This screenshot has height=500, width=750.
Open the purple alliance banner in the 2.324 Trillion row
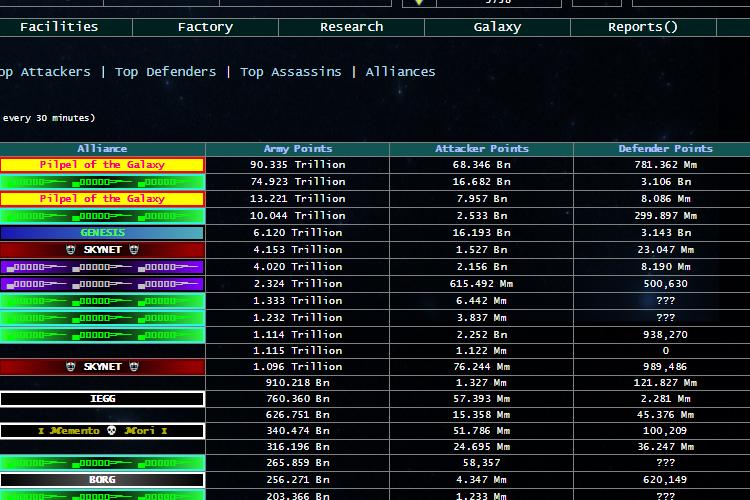pyautogui.click(x=102, y=284)
